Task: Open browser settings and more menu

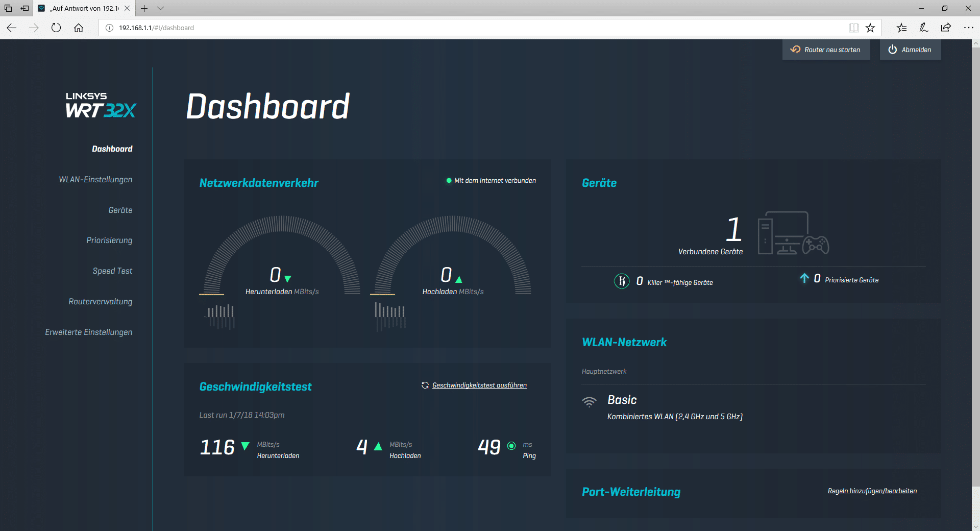Action: [968, 28]
